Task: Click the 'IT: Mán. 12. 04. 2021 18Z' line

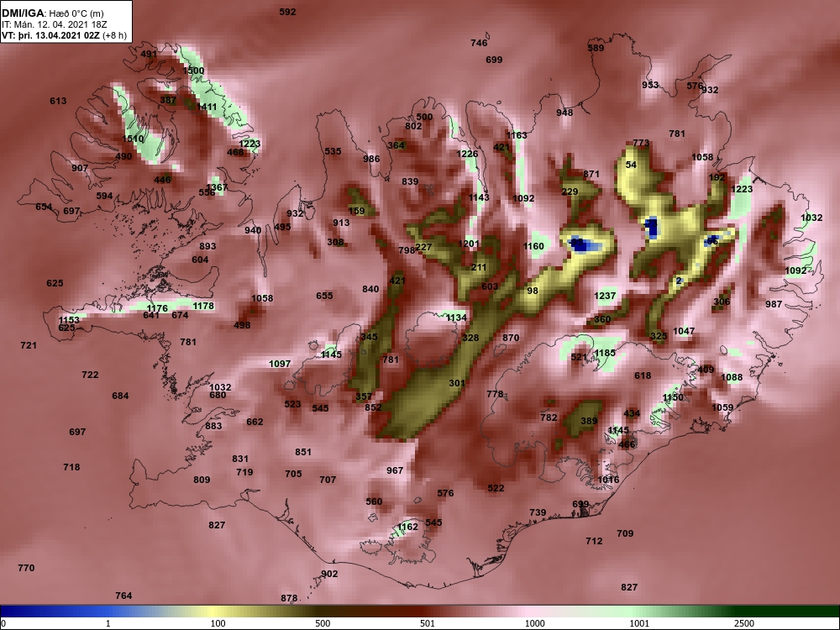Action: 47,24
